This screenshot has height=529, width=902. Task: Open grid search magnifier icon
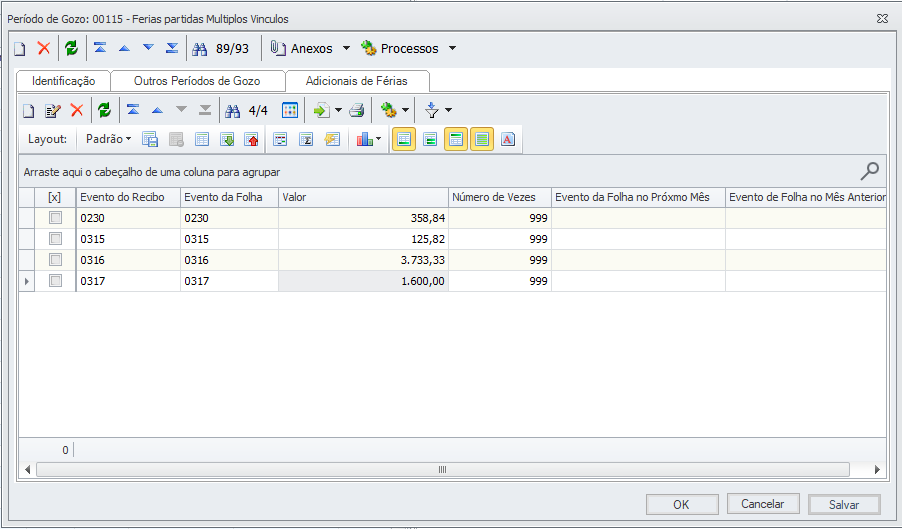(869, 171)
